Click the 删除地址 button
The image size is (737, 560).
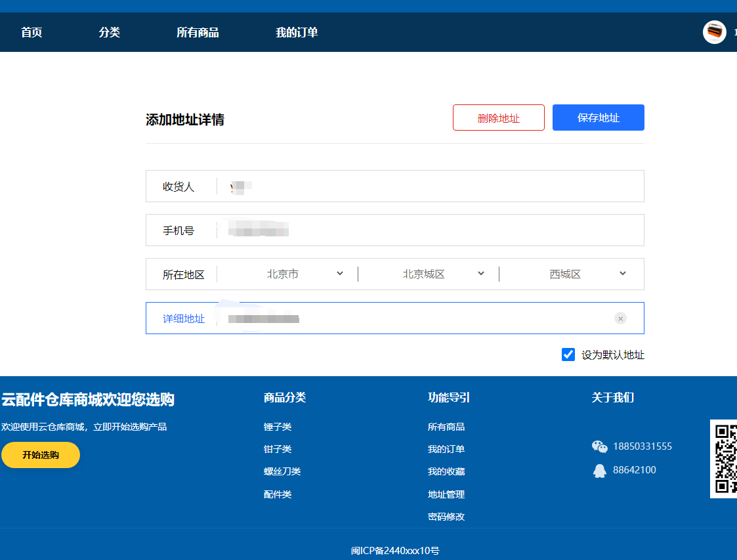pyautogui.click(x=498, y=118)
